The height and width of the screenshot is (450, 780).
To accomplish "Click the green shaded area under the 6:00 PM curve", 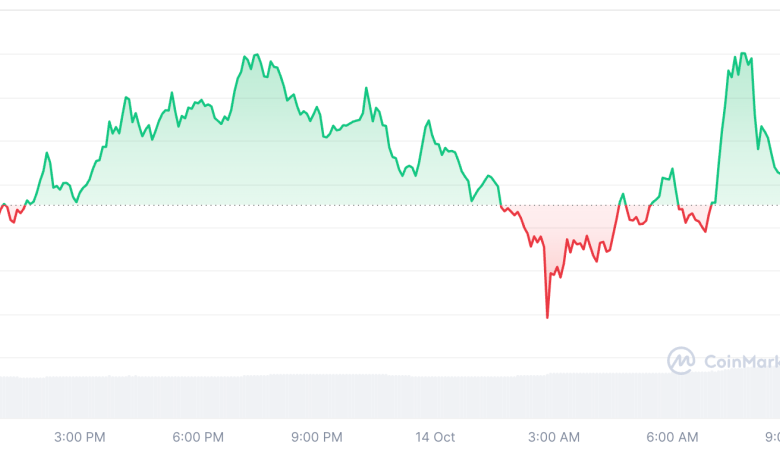I will (200, 160).
